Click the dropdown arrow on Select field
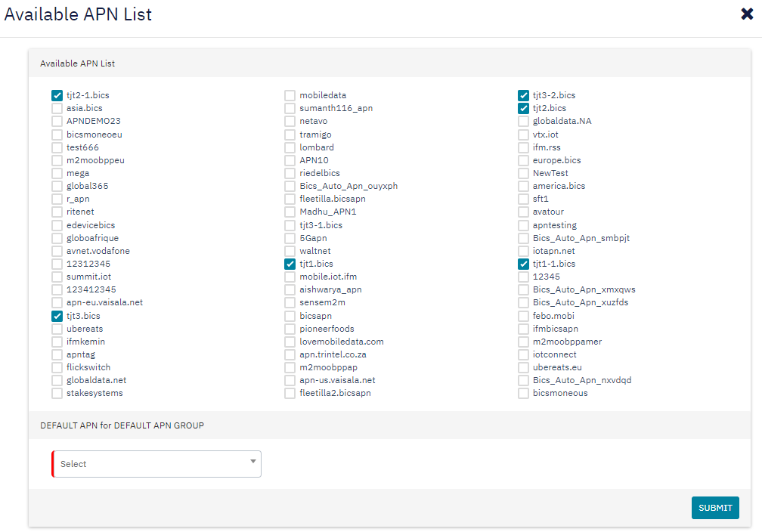Screen dimensions: 762x532 point(253,462)
